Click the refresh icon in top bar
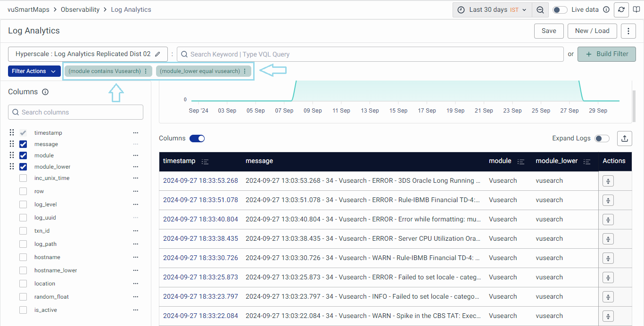The image size is (644, 326). tap(621, 10)
